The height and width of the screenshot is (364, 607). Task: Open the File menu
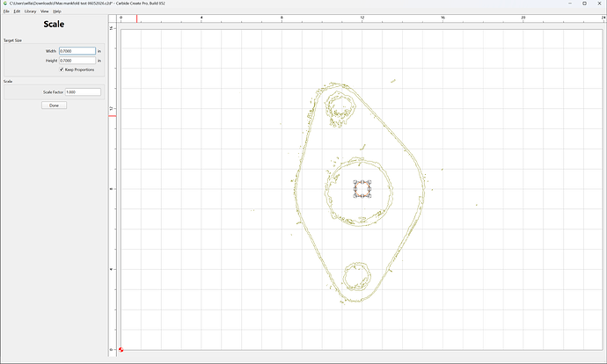click(x=6, y=11)
